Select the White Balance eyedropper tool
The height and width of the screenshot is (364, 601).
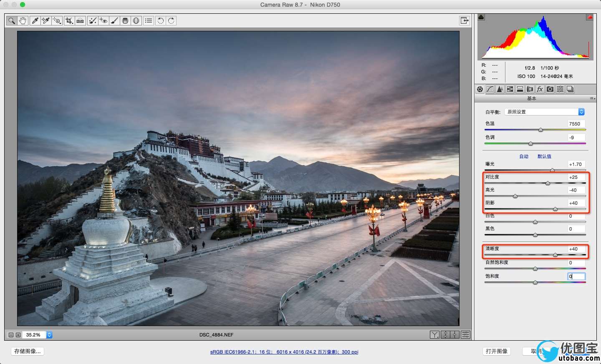[35, 20]
